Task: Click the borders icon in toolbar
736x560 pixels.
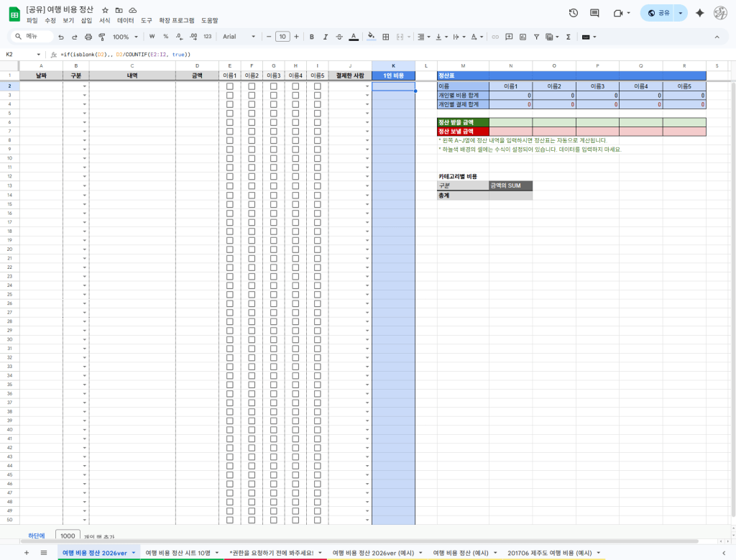Action: click(386, 37)
